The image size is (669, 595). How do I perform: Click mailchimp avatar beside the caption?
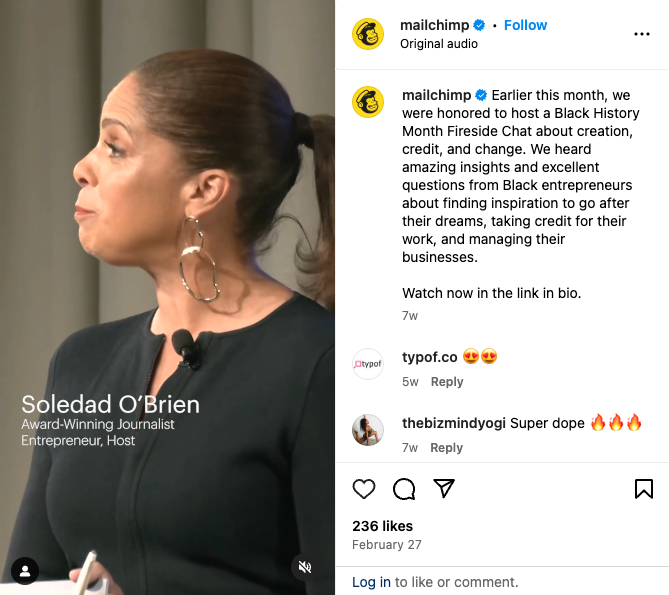tap(368, 102)
